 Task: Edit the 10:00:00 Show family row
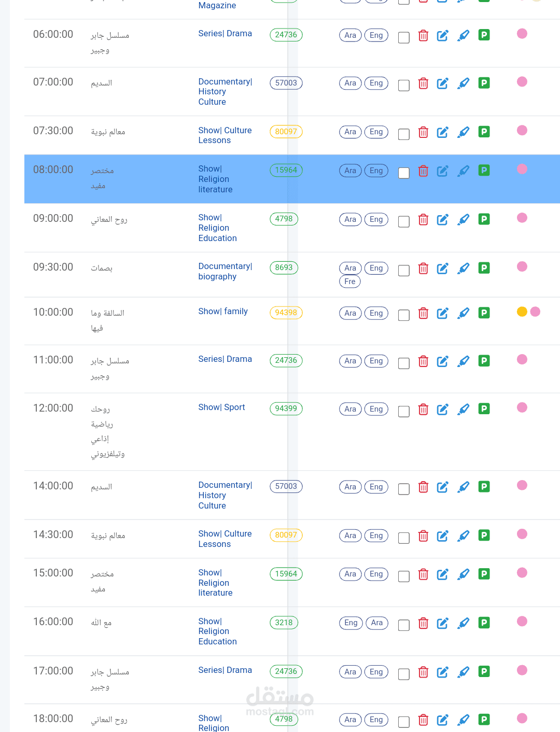pyautogui.click(x=442, y=313)
